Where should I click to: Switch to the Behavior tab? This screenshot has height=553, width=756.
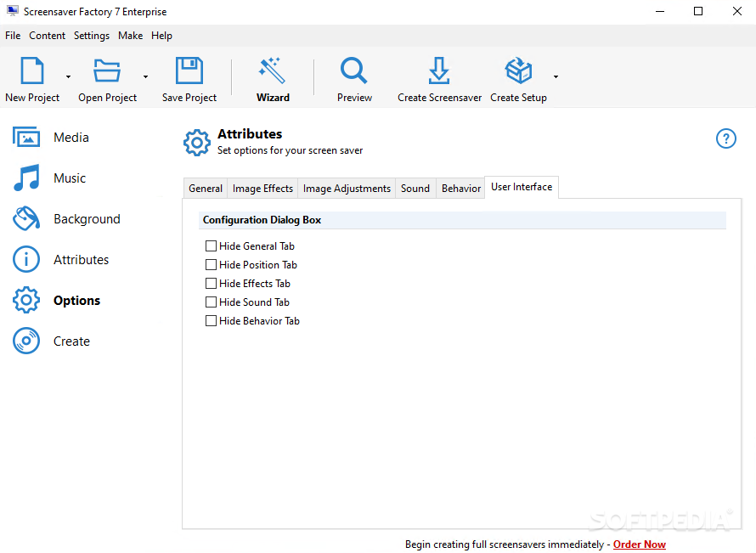[461, 189]
